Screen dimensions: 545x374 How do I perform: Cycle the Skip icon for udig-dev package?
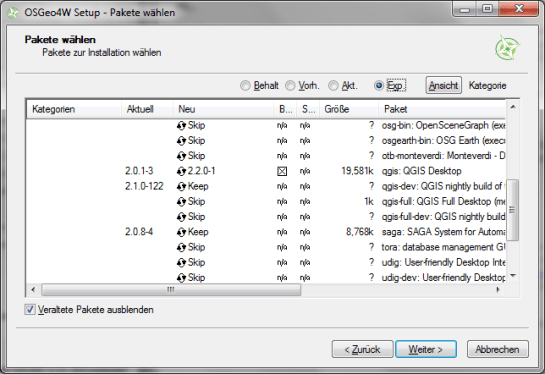pyautogui.click(x=181, y=277)
